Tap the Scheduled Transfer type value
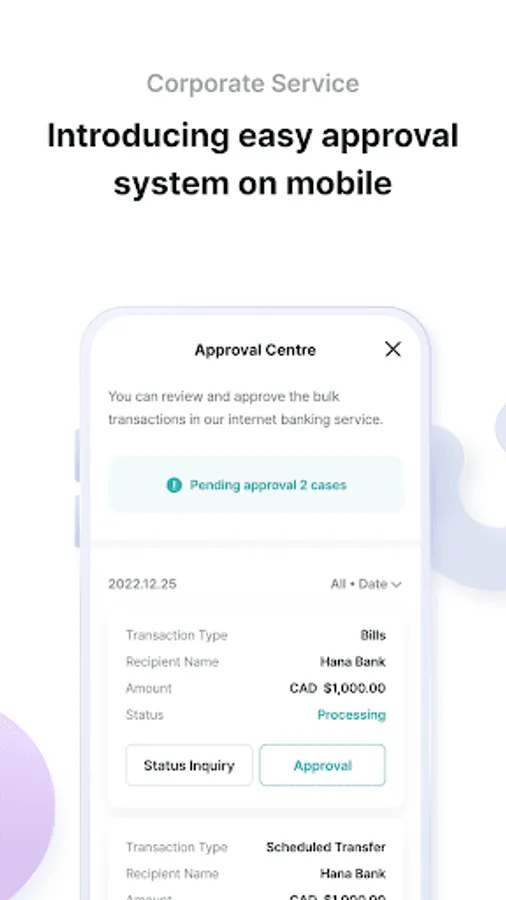The width and height of the screenshot is (506, 900). coord(326,847)
